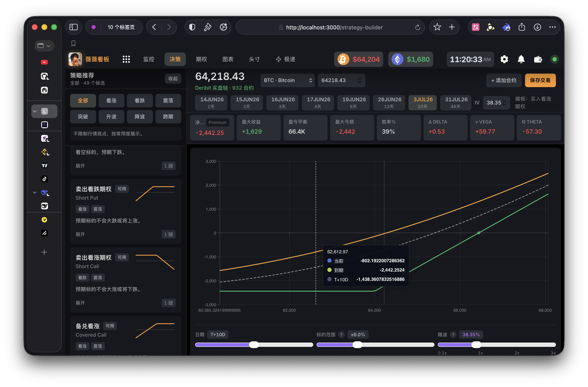View notifications bell
The width and height of the screenshot is (588, 387).
(521, 59)
